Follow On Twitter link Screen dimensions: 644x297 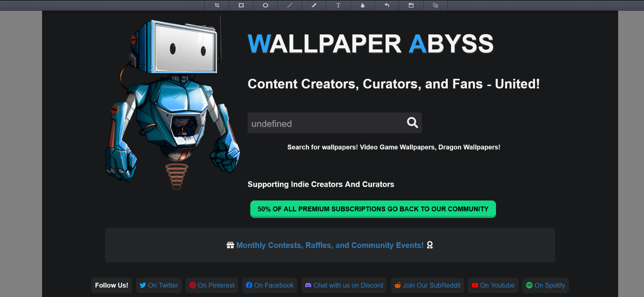(159, 285)
